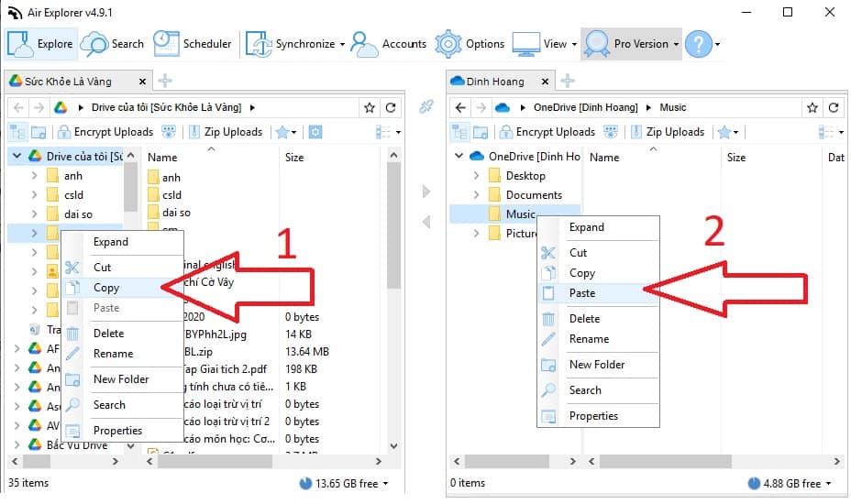The height and width of the screenshot is (504, 851).
Task: Expand the Documents folder in OneDrive tree
Action: click(477, 195)
